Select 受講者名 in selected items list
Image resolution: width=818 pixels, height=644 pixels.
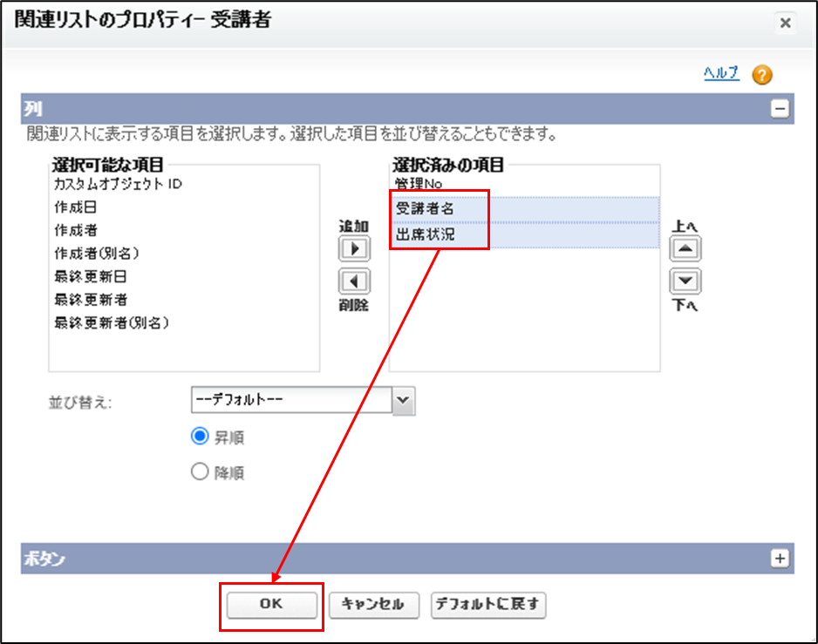pos(426,209)
